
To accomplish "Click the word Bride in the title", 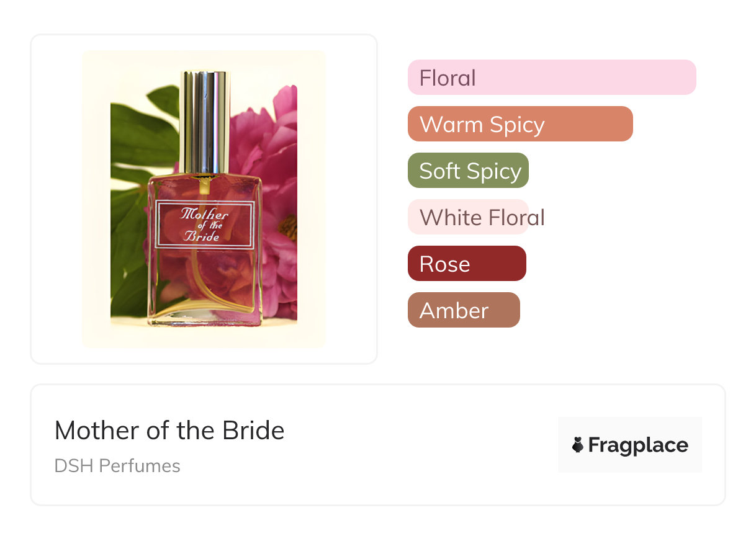I will 255,430.
